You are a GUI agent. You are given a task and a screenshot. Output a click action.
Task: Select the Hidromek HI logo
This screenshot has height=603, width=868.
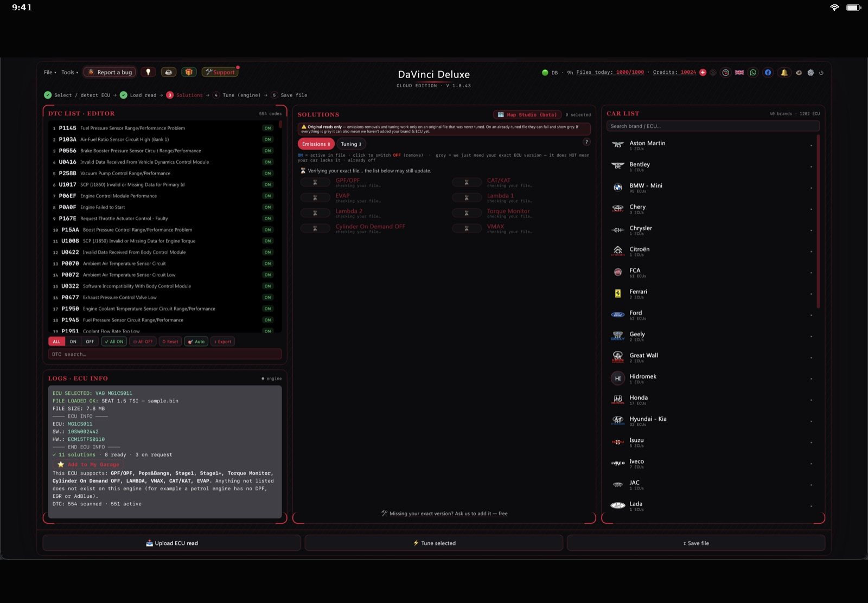point(618,379)
